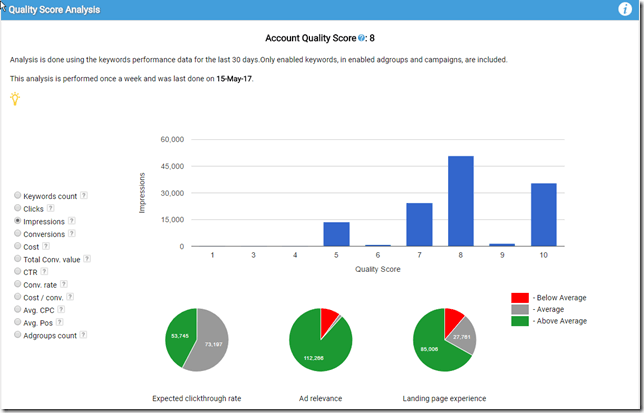The width and height of the screenshot is (644, 413).
Task: Select the Keywords count radio button
Action: tap(17, 196)
